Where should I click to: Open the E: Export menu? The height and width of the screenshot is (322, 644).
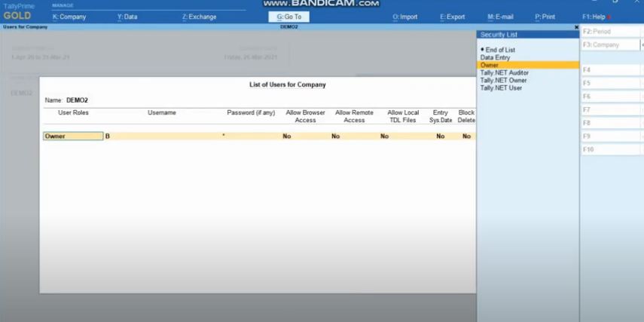452,17
